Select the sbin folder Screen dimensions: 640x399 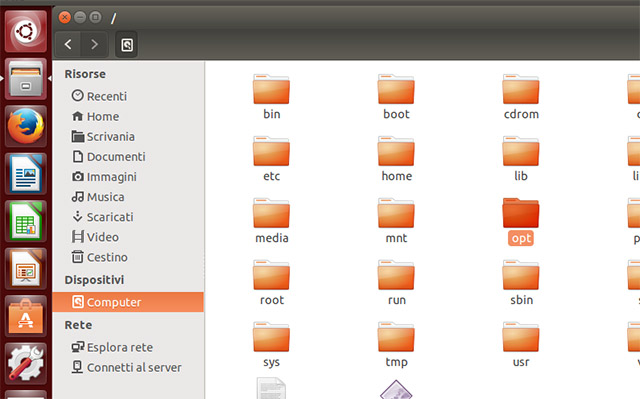point(521,283)
